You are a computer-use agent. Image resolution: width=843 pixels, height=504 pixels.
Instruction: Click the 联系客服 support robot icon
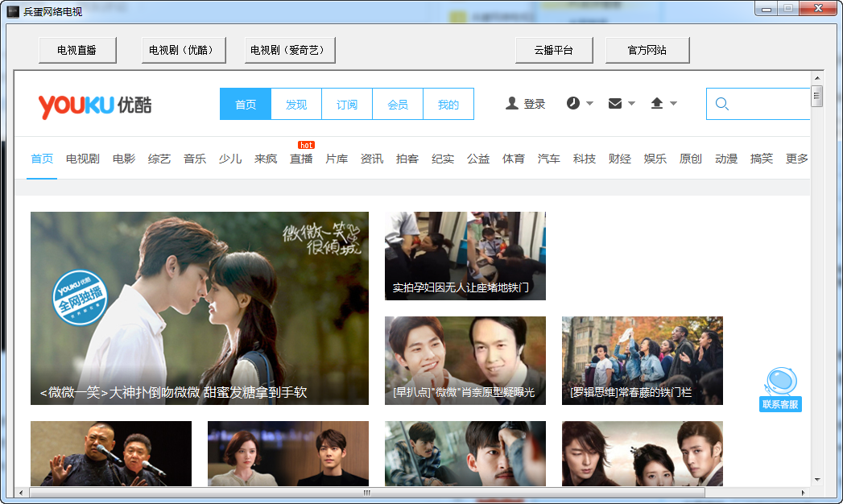click(780, 390)
